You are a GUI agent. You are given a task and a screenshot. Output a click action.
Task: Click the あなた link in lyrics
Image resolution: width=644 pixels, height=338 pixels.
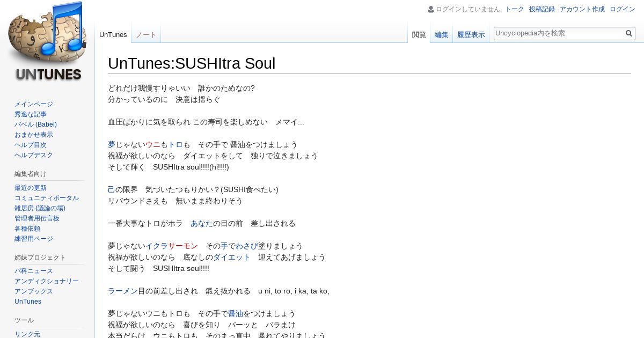[x=202, y=224]
